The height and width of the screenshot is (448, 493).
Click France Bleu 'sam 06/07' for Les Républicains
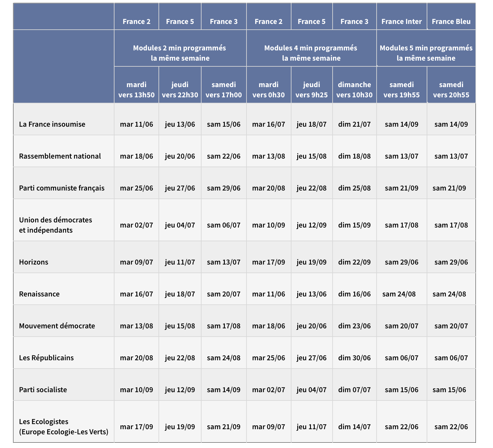tap(451, 358)
